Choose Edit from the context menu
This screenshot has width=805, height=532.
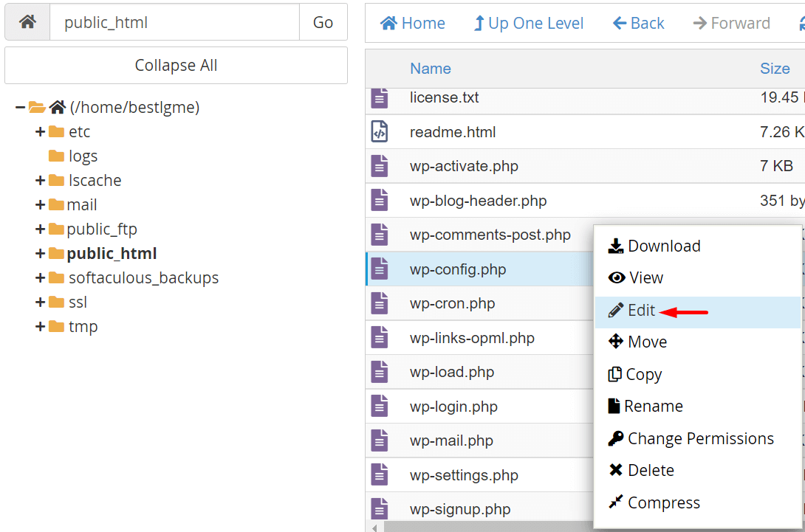click(641, 311)
